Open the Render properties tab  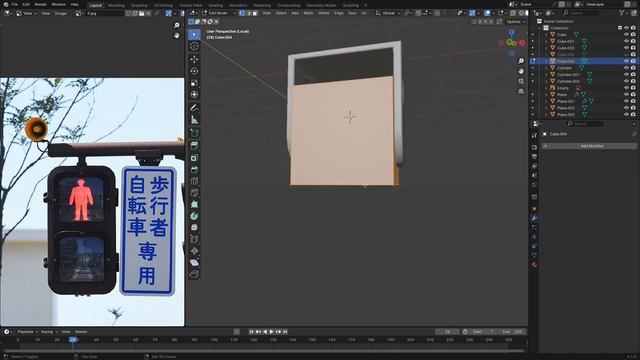click(534, 147)
